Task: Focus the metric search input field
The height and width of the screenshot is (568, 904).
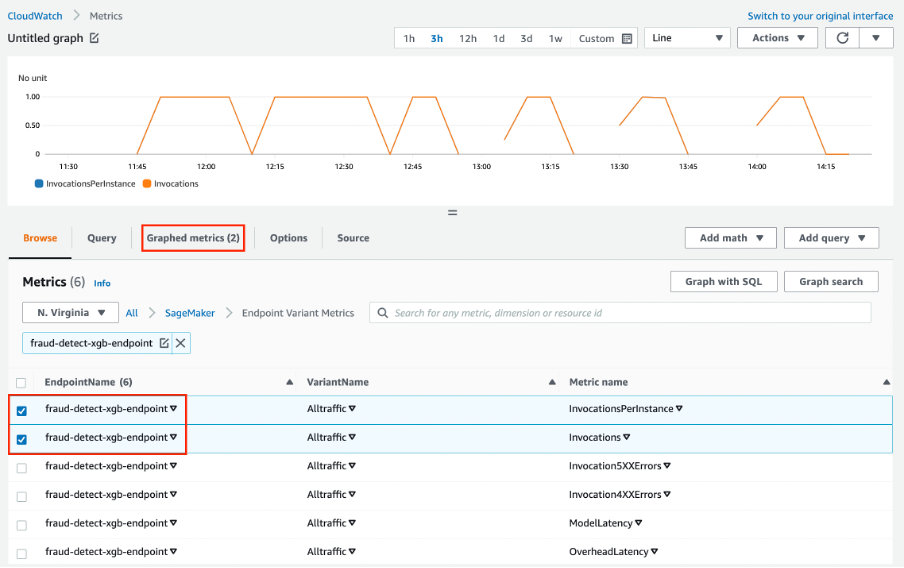Action: (x=620, y=313)
